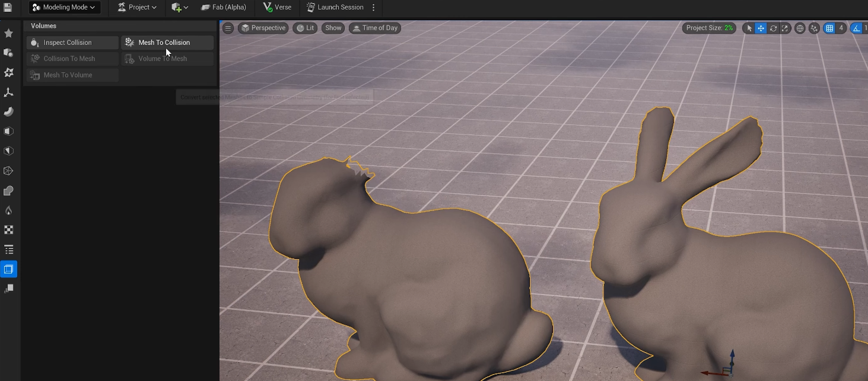Open the Launch Session three-dot options
868x381 pixels.
(373, 8)
